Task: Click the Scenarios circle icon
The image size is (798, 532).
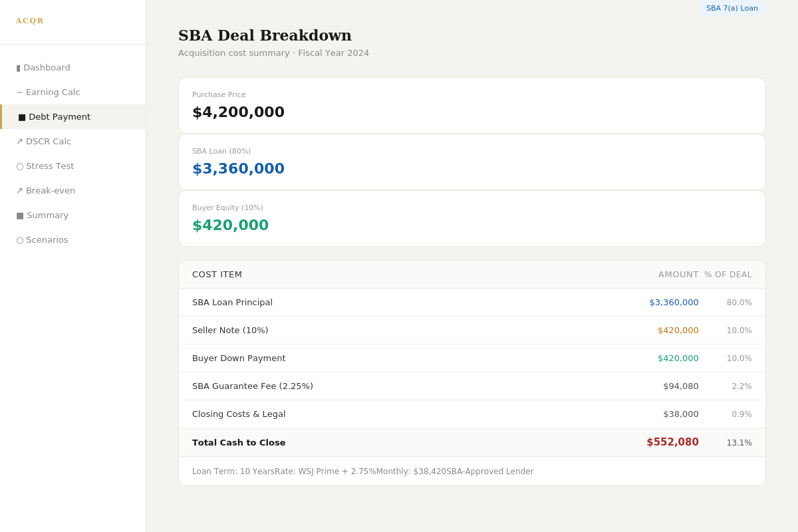Action: [19, 240]
